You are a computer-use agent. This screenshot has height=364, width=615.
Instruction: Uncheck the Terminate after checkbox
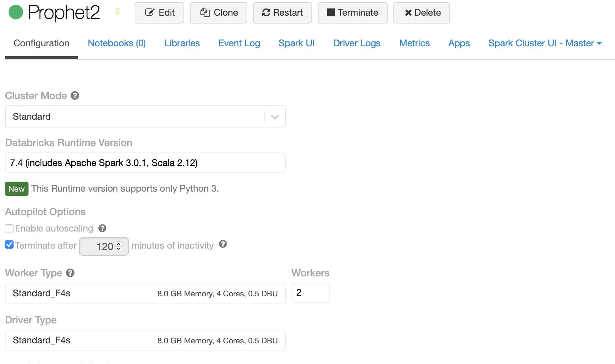click(x=9, y=245)
